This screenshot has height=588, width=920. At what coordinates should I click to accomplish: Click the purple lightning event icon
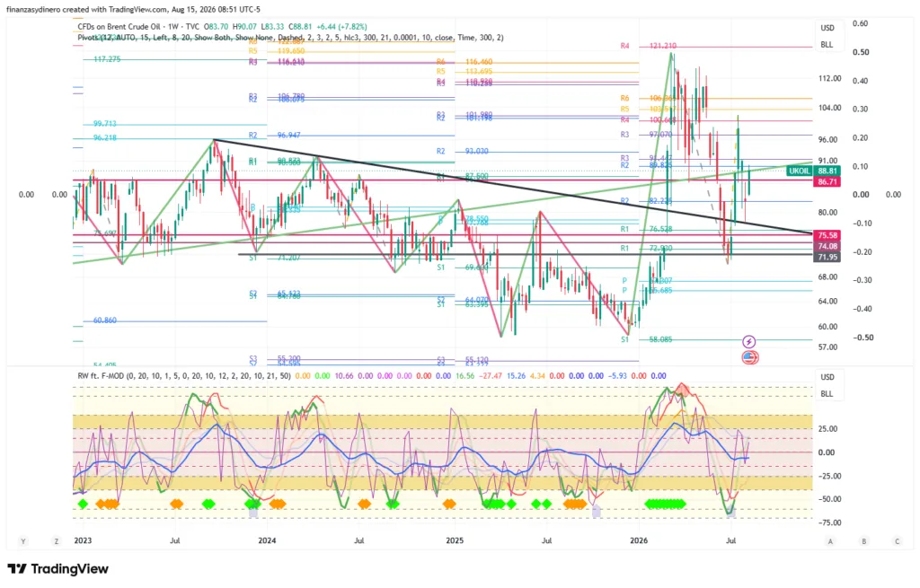[x=748, y=342]
